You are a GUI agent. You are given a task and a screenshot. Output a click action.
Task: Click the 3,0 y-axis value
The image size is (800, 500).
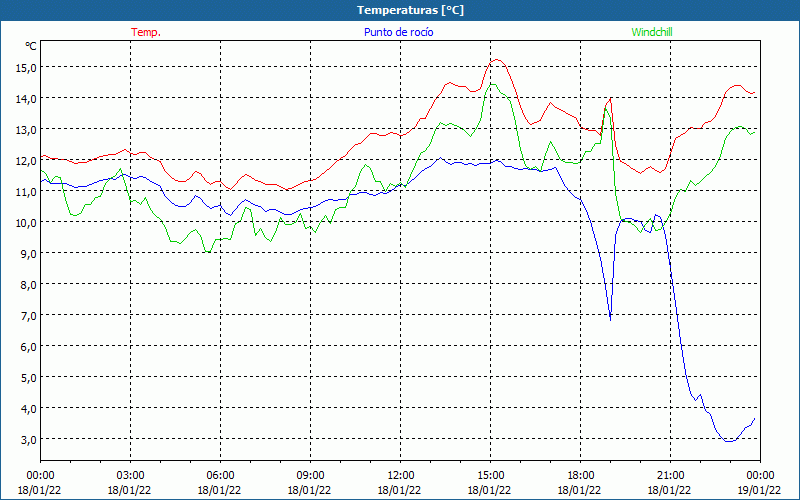28,440
